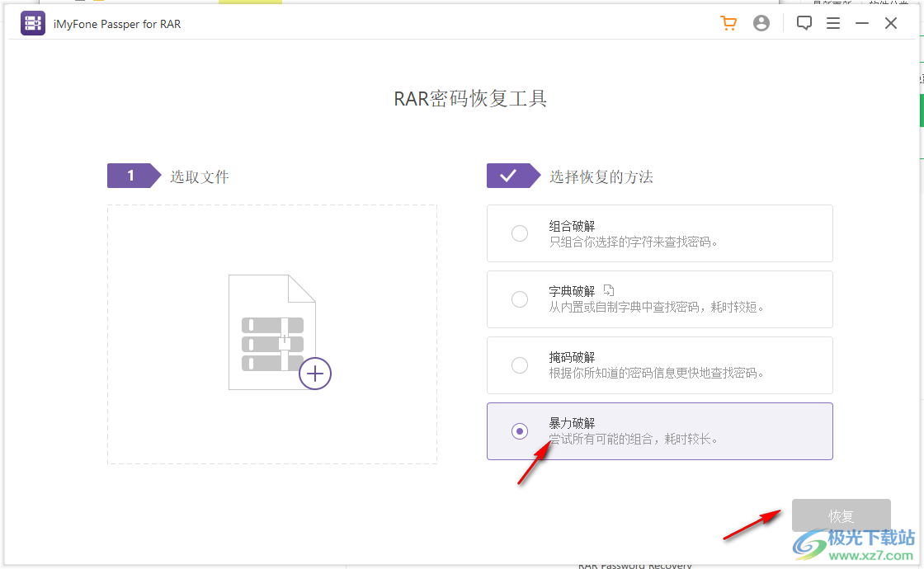Click the iMyFone Passper for RAR title
The image size is (924, 569).
tap(117, 24)
